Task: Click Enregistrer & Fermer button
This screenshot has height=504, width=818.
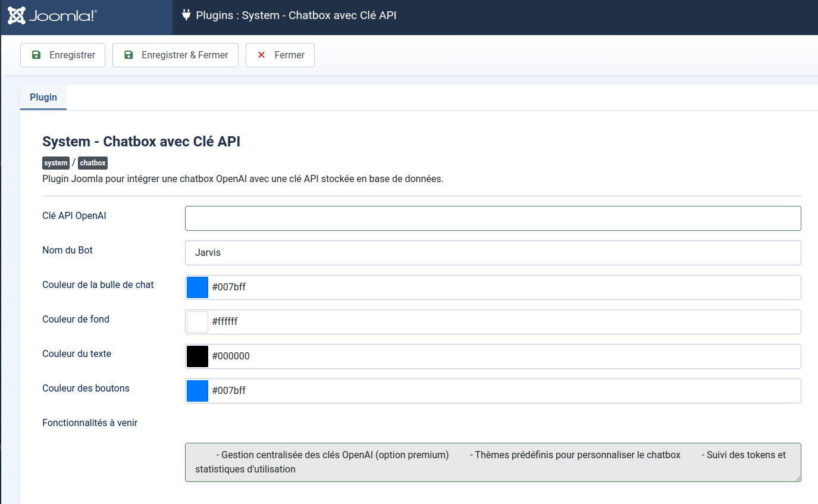Action: click(175, 55)
